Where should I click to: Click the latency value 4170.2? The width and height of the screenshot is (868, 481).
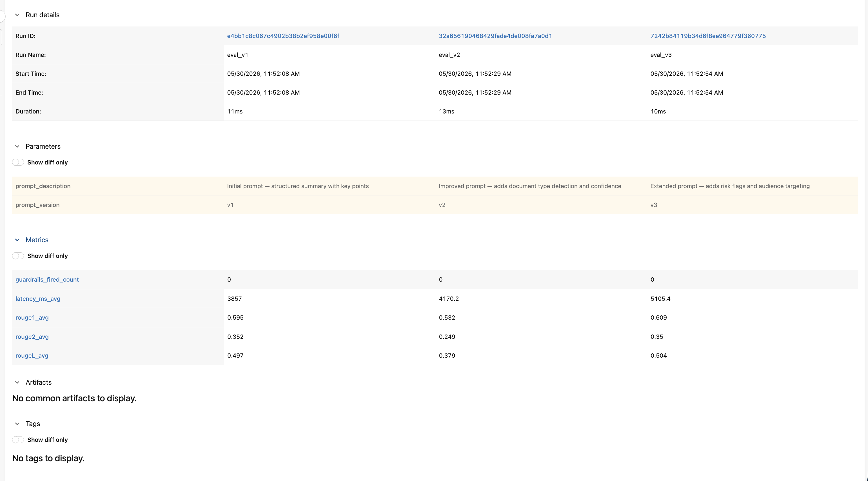click(449, 299)
